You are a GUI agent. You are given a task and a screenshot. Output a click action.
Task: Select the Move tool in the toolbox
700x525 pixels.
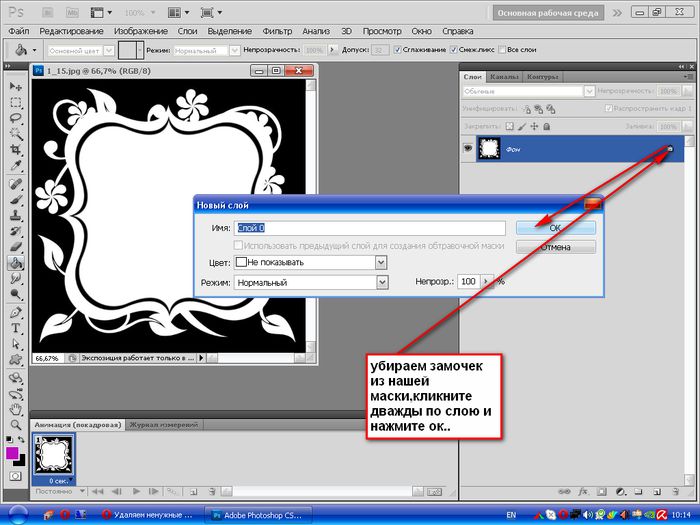click(x=16, y=87)
